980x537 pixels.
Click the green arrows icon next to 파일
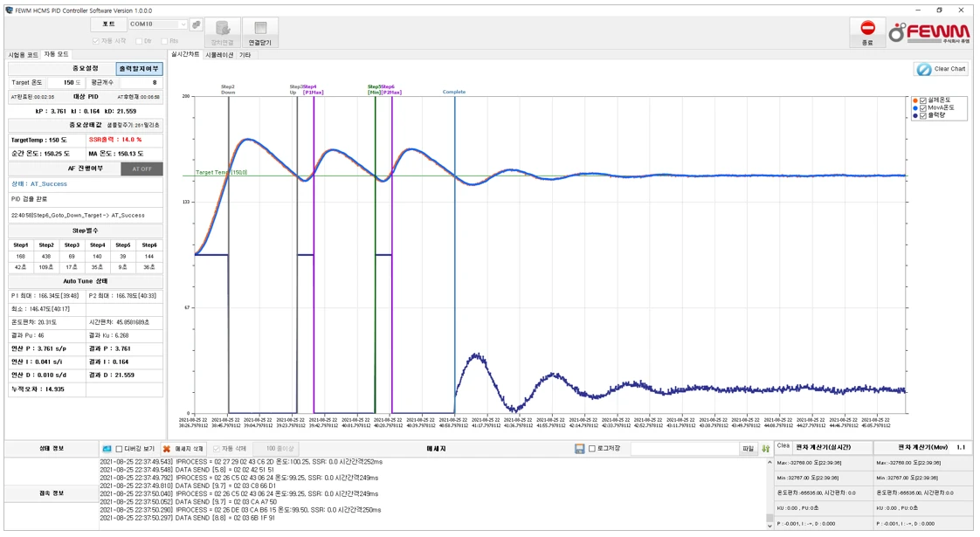tap(766, 449)
